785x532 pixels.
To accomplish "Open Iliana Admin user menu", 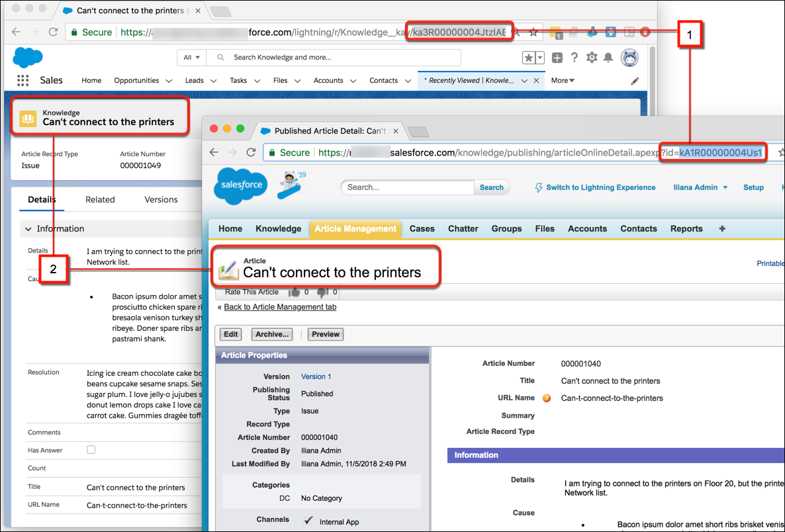I will pyautogui.click(x=700, y=187).
